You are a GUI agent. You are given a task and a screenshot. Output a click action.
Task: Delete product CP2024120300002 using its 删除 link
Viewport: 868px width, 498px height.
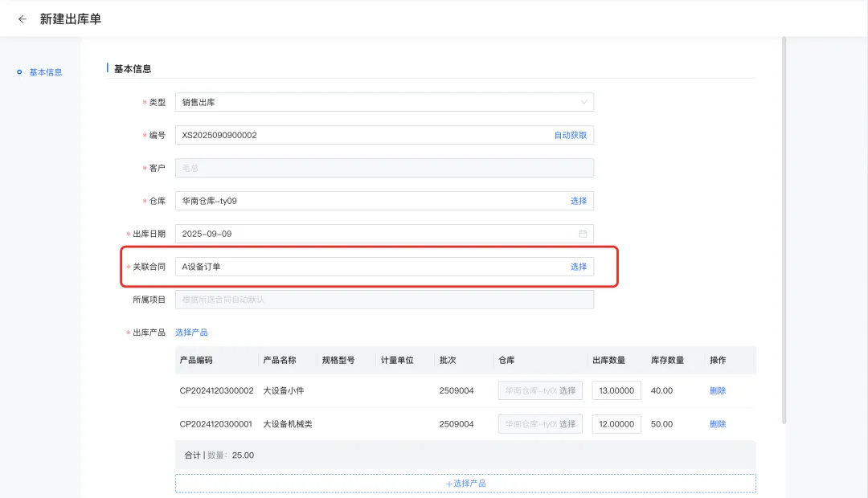coord(716,390)
